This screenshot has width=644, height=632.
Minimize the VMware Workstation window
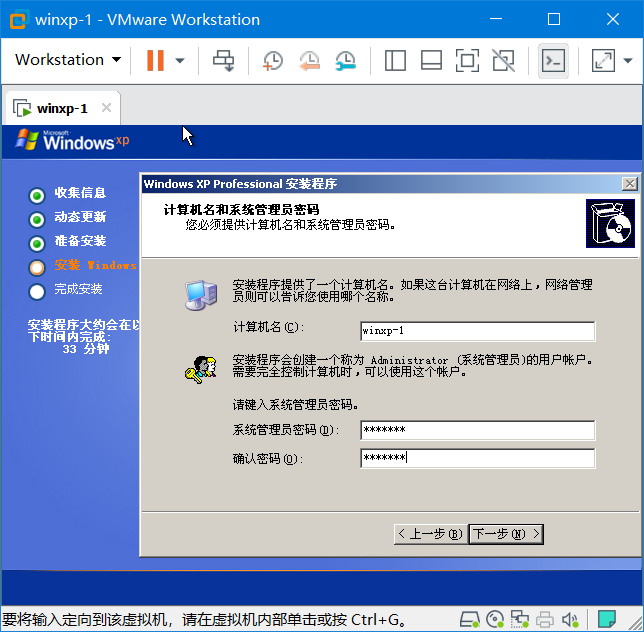pyautogui.click(x=496, y=19)
